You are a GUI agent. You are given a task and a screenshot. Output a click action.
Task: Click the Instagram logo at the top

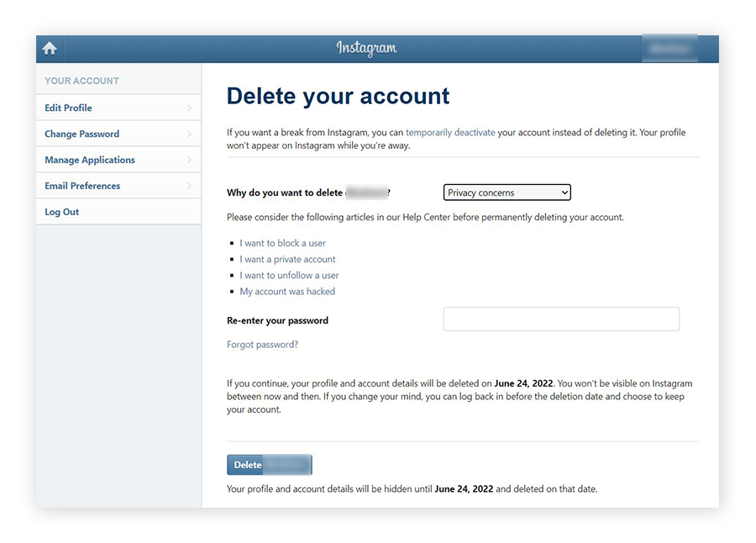click(x=367, y=48)
